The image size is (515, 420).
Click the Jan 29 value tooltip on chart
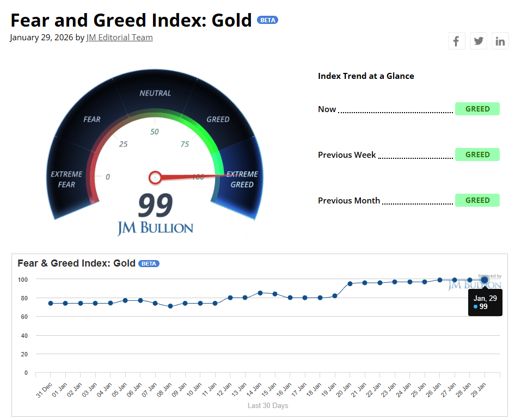485,302
